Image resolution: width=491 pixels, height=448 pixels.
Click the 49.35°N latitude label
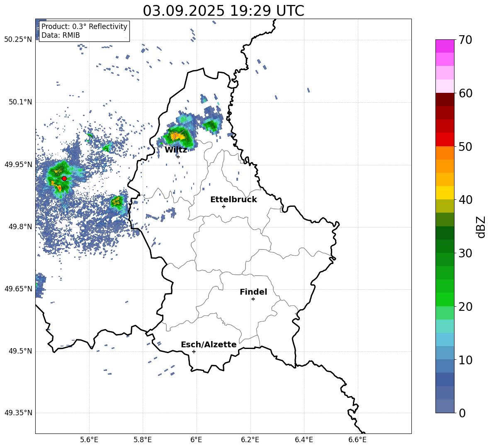(x=18, y=413)
